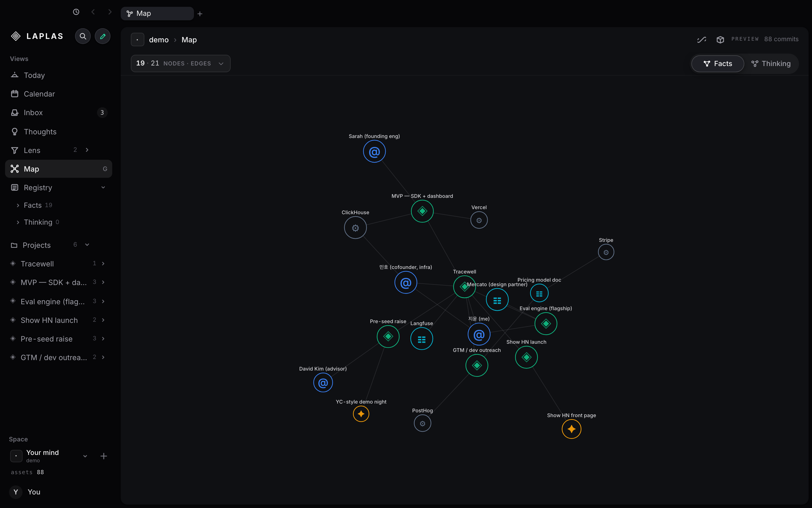Add a new space with plus
812x508 pixels.
104,456
